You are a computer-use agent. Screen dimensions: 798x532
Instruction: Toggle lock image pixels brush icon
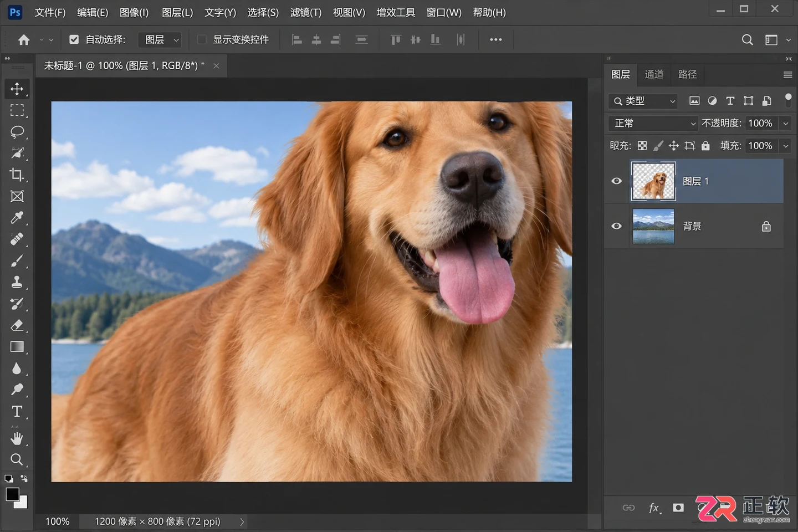point(658,146)
